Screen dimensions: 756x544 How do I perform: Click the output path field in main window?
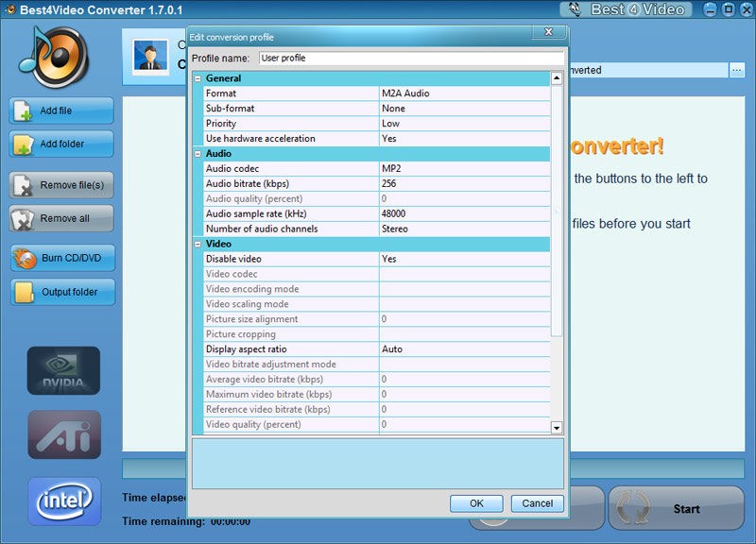coord(648,70)
